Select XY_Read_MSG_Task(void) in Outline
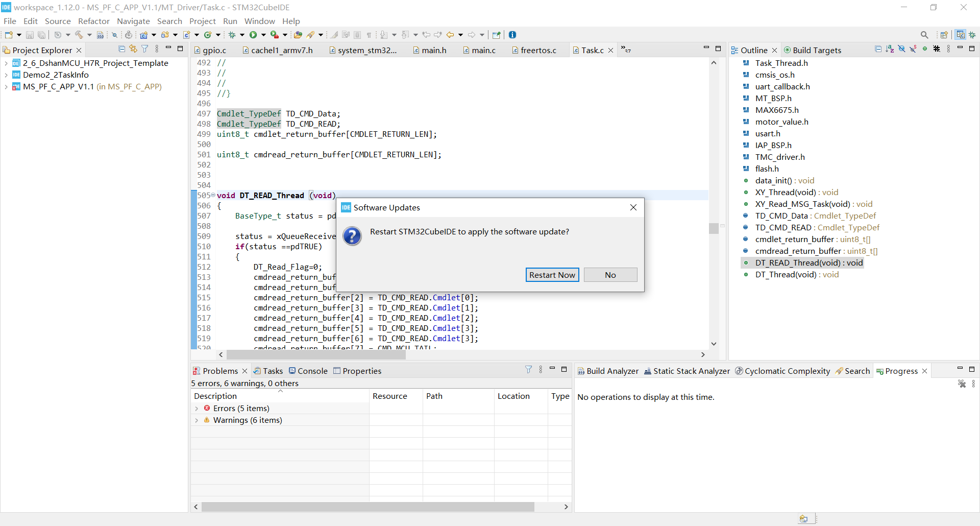980x526 pixels. pyautogui.click(x=814, y=204)
